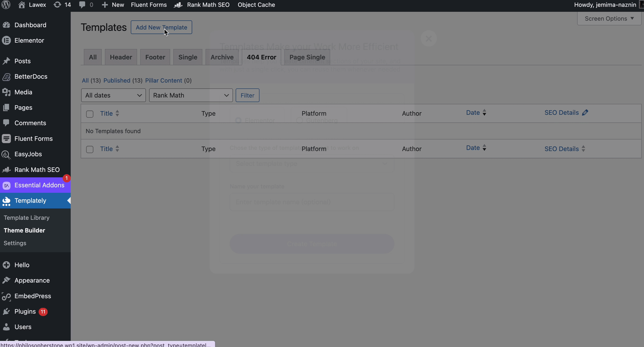Image resolution: width=644 pixels, height=347 pixels.
Task: Open the Users sidebar icon
Action: [6, 327]
